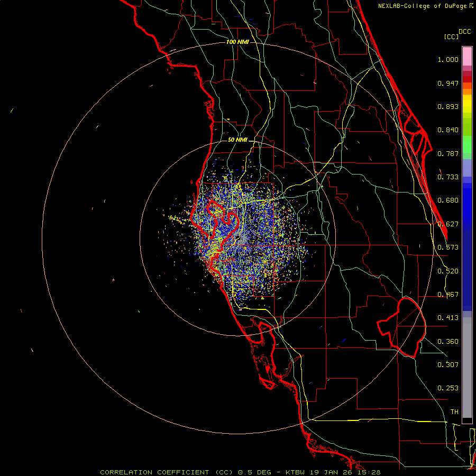Viewport: 476px width, 476px height.
Task: Pick the black TH segment at color bar bottom
Action: click(467, 420)
